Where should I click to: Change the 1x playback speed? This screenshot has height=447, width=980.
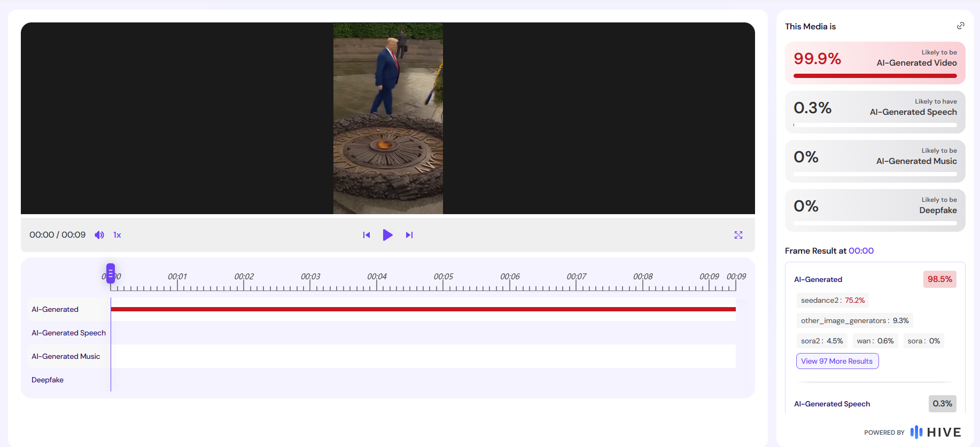coord(117,235)
